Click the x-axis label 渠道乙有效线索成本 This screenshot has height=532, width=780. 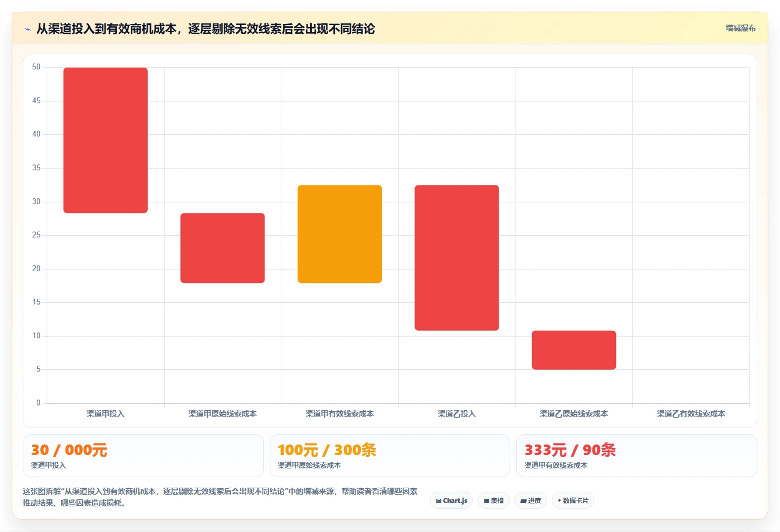(691, 414)
